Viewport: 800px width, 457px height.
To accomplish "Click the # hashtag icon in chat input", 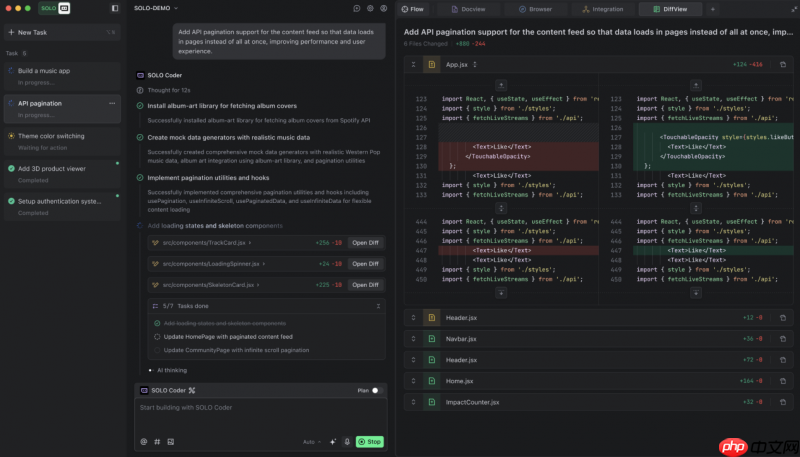I will (157, 441).
